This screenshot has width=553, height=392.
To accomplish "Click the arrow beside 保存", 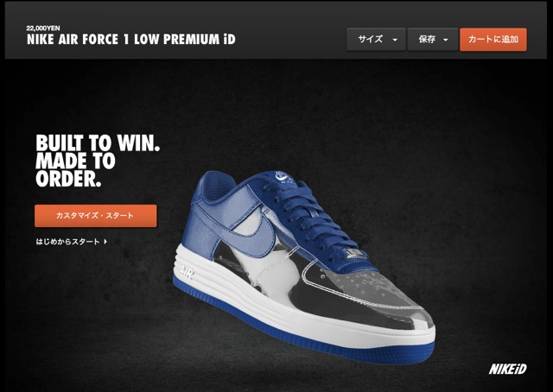I will pyautogui.click(x=446, y=40).
